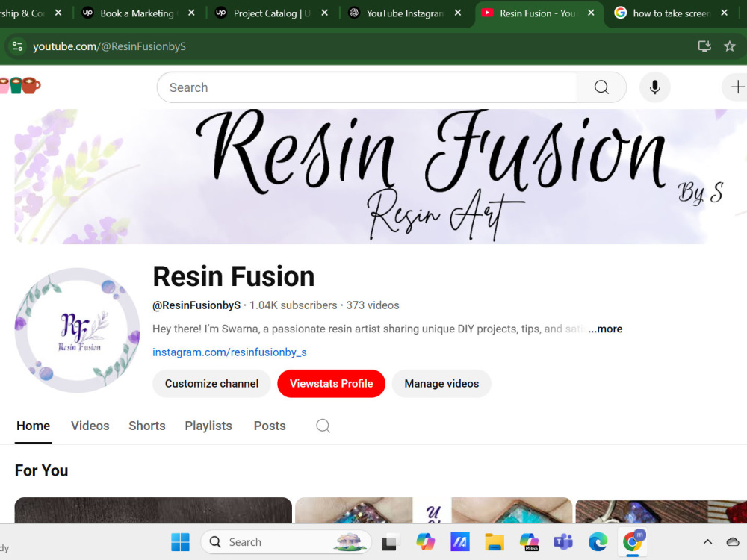
Task: Select the Resin Fusion - You browser tab
Action: (537, 13)
